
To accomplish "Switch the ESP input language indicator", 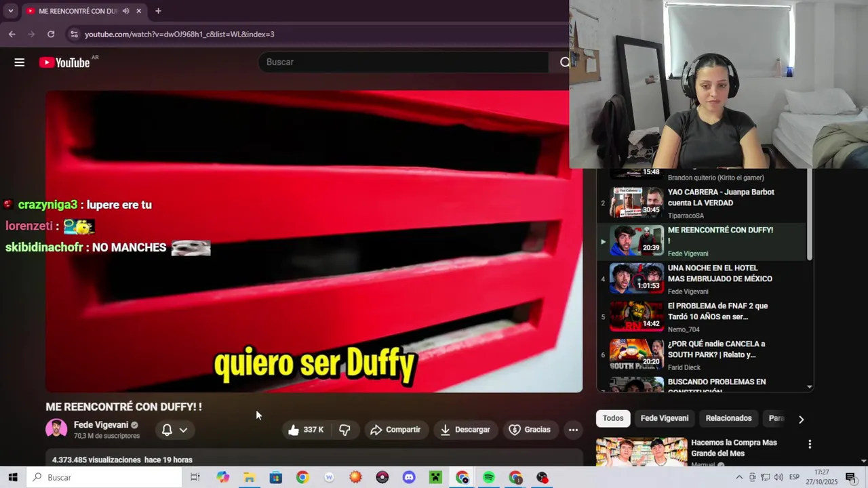I will 794,477.
